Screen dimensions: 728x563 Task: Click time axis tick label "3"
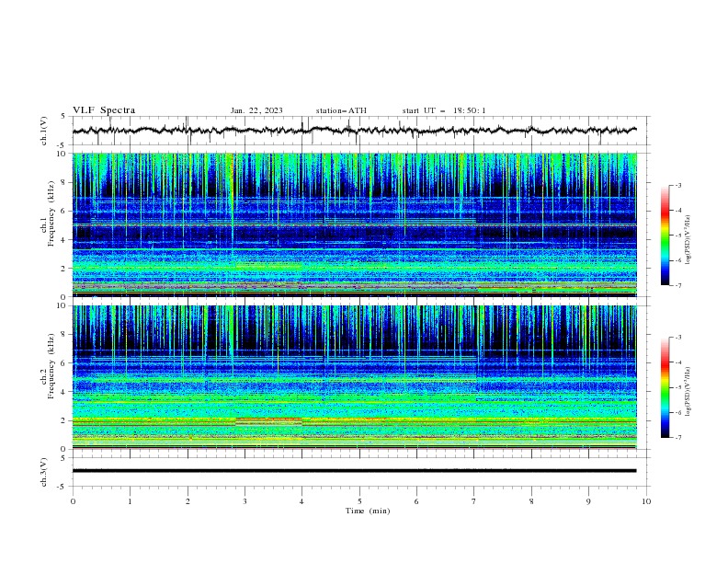click(245, 501)
